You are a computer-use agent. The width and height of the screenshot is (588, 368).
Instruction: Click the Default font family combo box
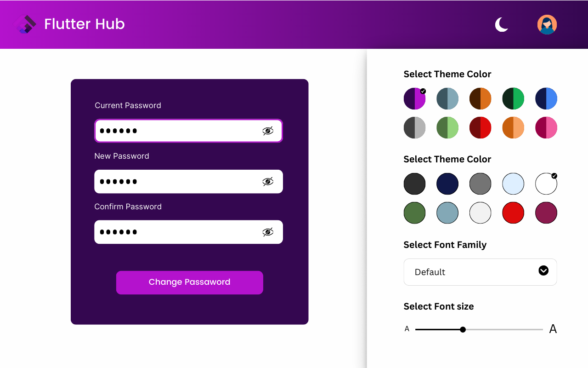[473, 272]
